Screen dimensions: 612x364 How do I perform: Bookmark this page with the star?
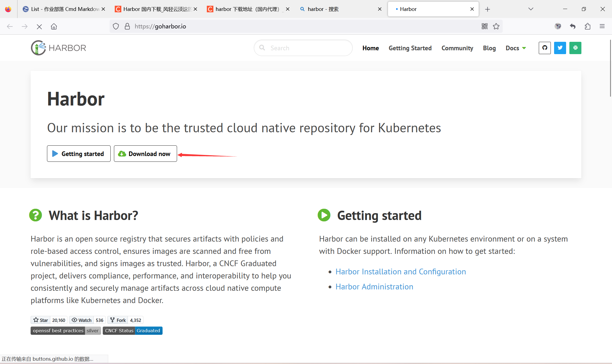[496, 26]
